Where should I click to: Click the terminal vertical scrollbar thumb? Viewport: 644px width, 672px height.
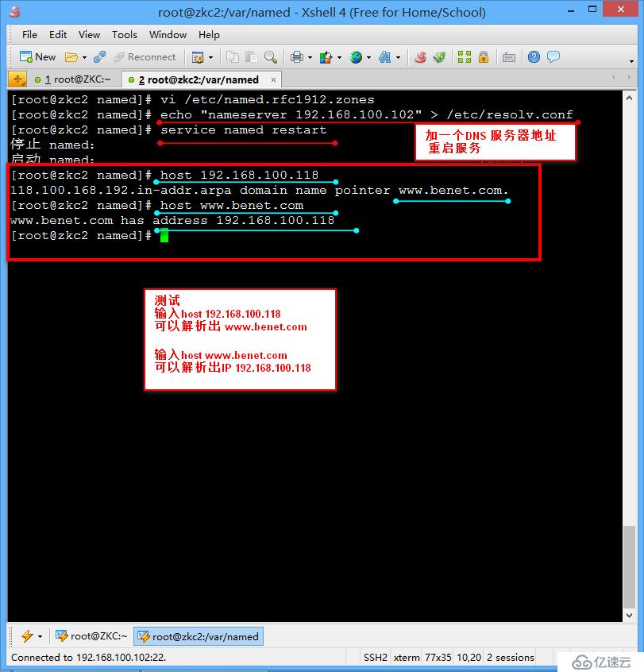[629, 566]
